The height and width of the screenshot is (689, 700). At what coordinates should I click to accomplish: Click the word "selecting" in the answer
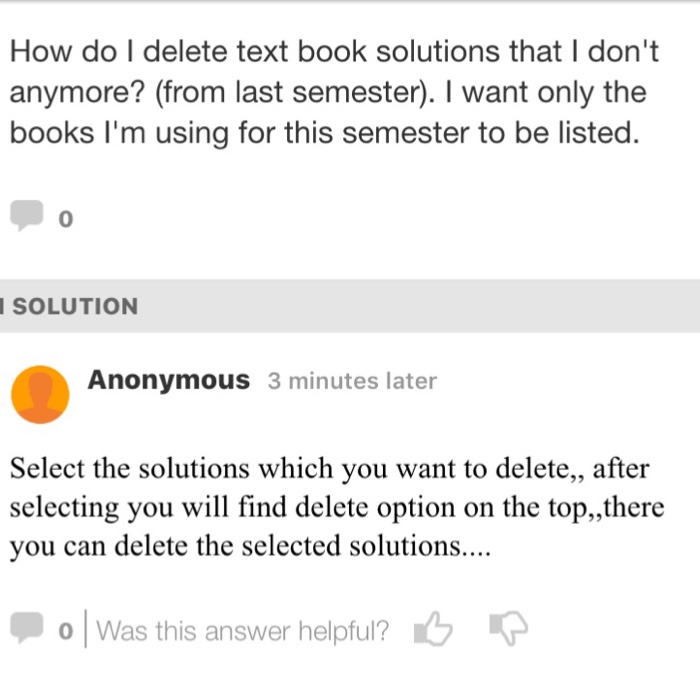64,507
